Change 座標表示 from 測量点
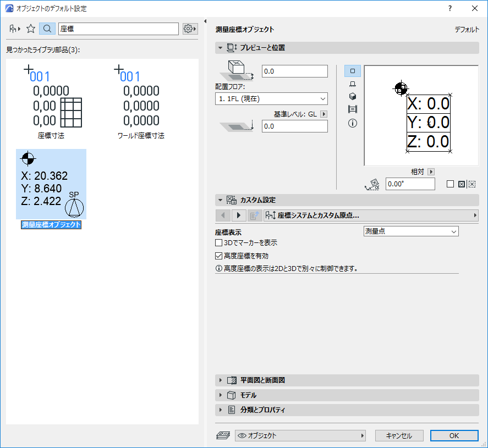Image resolution: width=488 pixels, height=448 pixels. [x=411, y=231]
